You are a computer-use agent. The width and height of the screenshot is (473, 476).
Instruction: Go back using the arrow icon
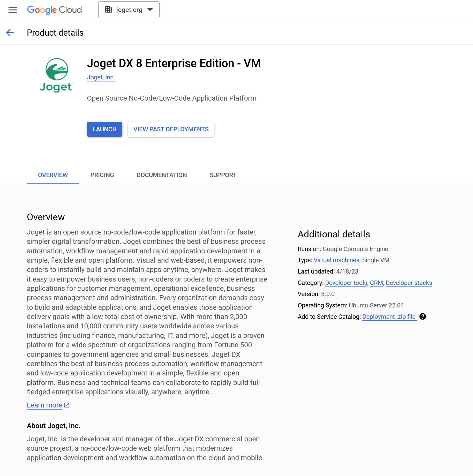pyautogui.click(x=10, y=33)
